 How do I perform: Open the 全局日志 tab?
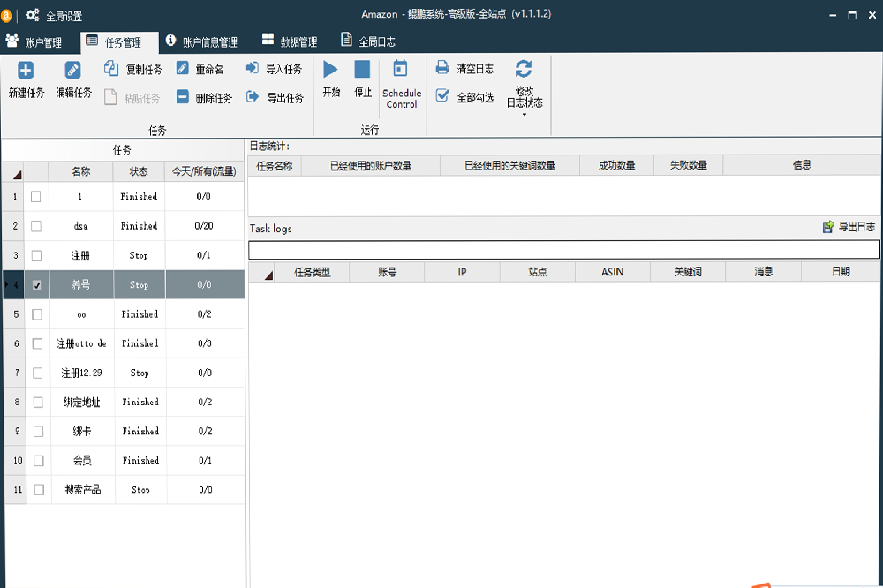(x=368, y=41)
